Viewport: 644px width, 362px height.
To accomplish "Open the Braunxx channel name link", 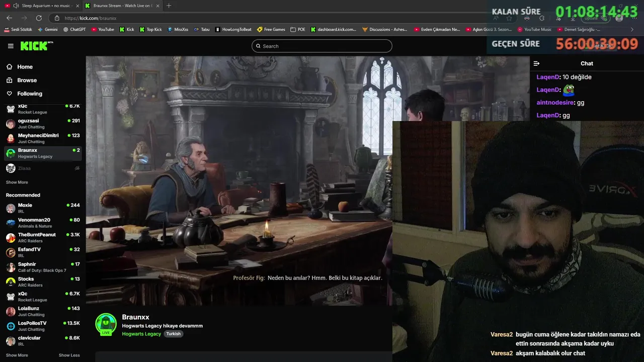I will coord(135,317).
